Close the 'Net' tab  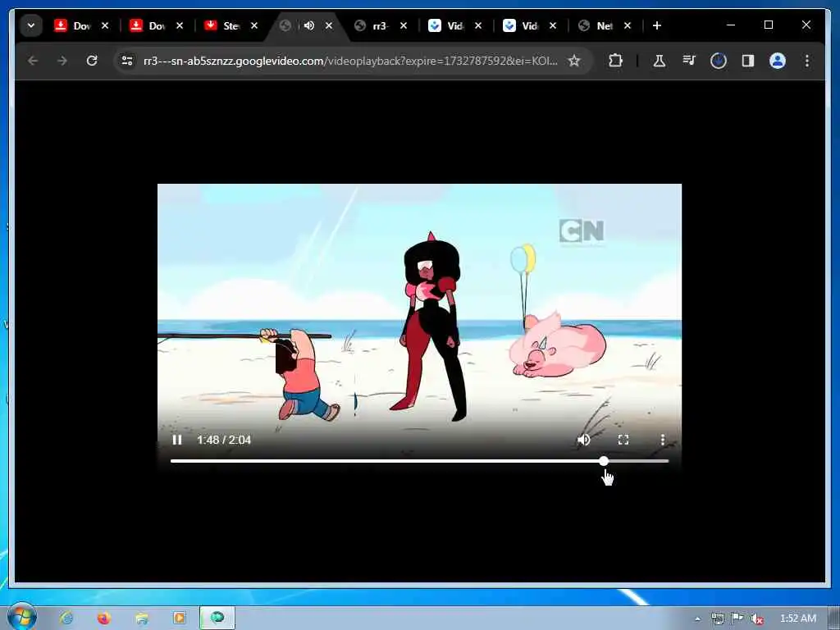[628, 25]
